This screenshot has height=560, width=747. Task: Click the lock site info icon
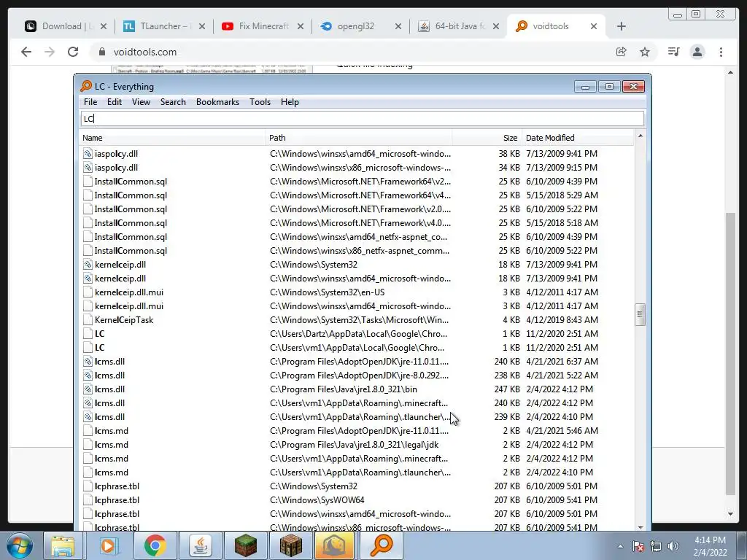pos(101,52)
